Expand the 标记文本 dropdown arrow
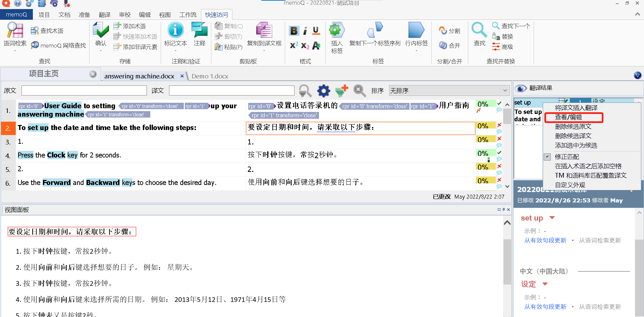Viewport: 644px width, 317px height. tap(175, 51)
